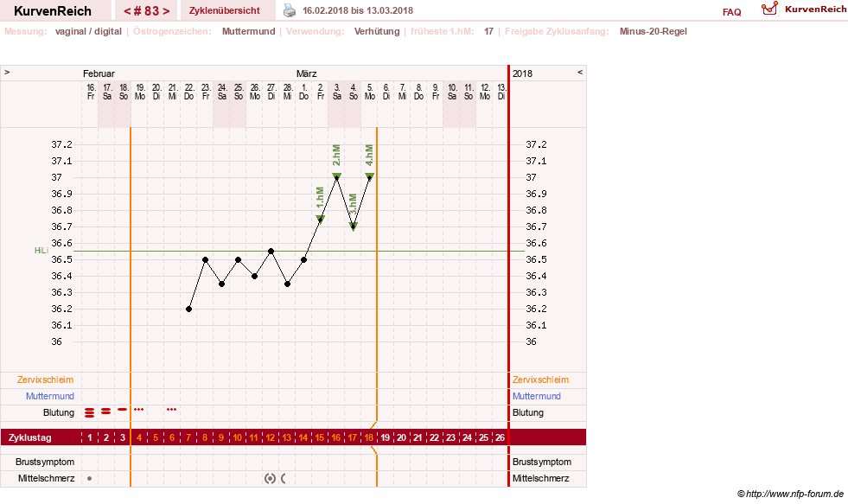The image size is (848, 504).
Task: Click cycle day 26 in Zyklustag row
Action: pos(501,437)
